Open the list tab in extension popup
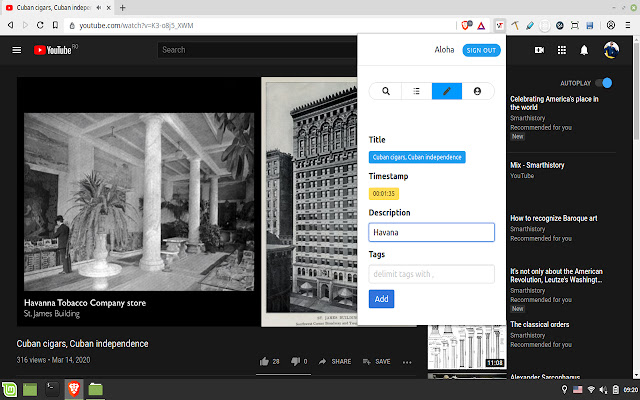 coord(416,91)
